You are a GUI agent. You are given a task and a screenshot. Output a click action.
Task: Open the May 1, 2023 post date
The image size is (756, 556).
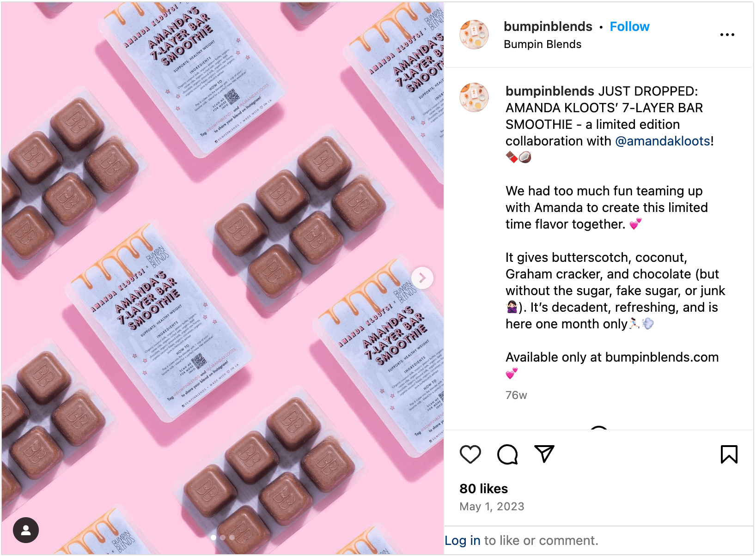[x=492, y=507]
